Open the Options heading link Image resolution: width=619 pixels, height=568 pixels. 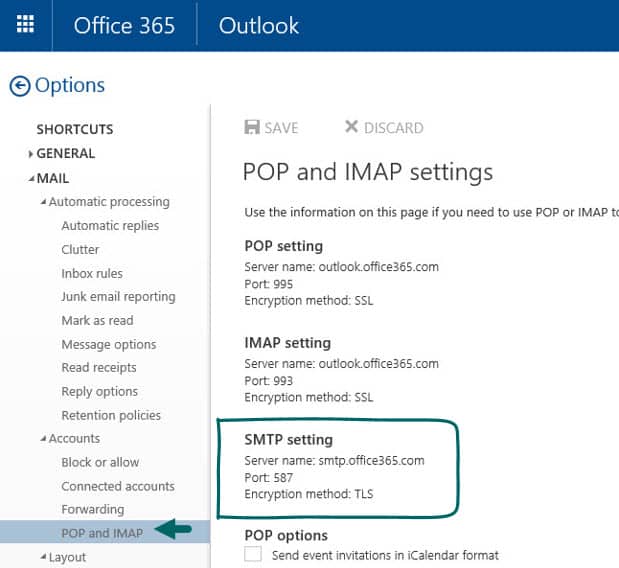pyautogui.click(x=70, y=85)
